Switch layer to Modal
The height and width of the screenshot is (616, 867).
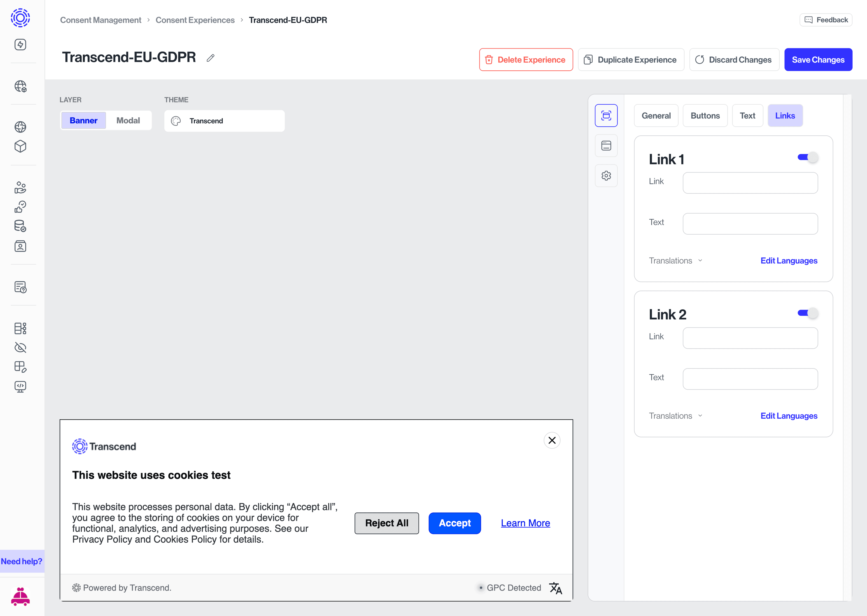[x=128, y=120]
